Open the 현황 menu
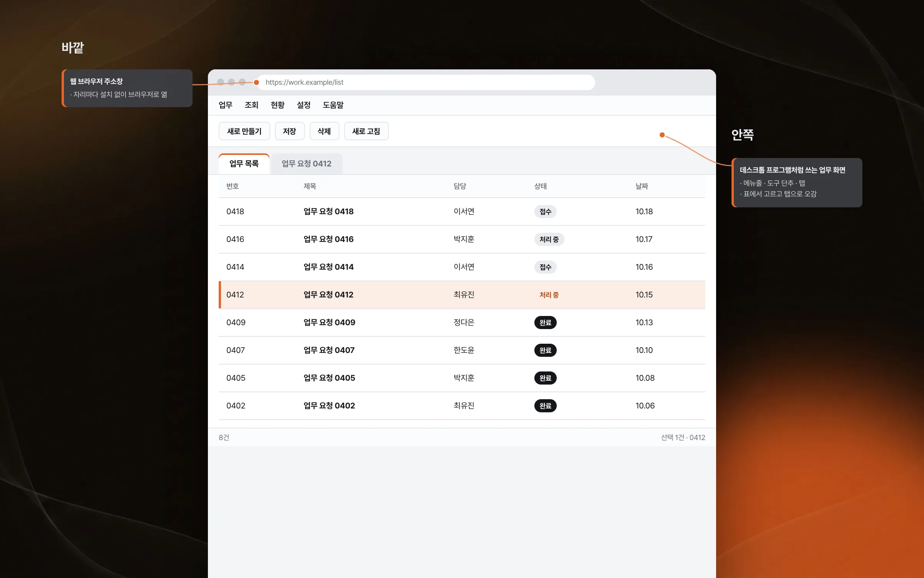This screenshot has height=578, width=924. click(278, 105)
